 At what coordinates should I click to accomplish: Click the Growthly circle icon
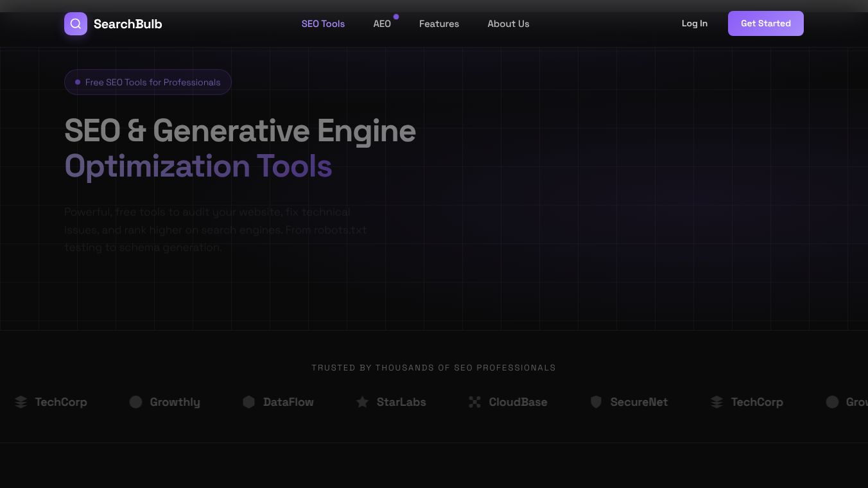click(135, 402)
